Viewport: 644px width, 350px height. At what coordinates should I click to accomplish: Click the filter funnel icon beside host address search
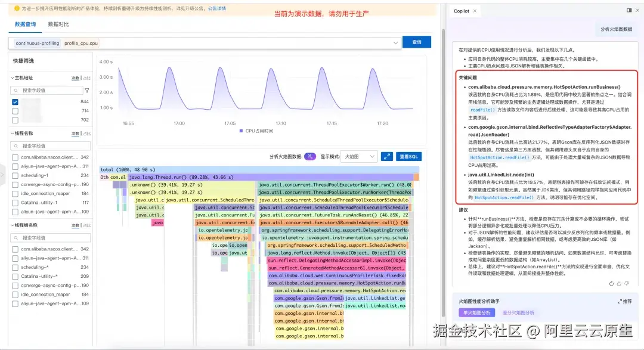[87, 91]
